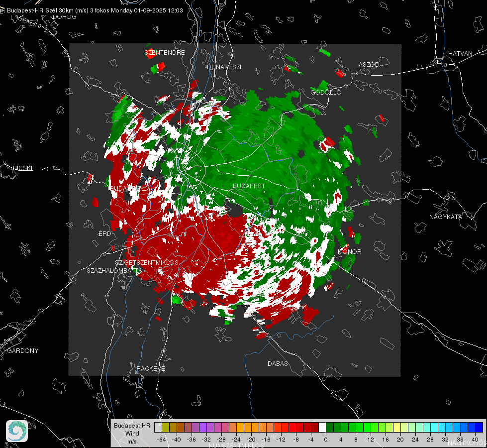Click the HATVAN city label
Viewport: 487px width, 448px height.
coord(460,53)
